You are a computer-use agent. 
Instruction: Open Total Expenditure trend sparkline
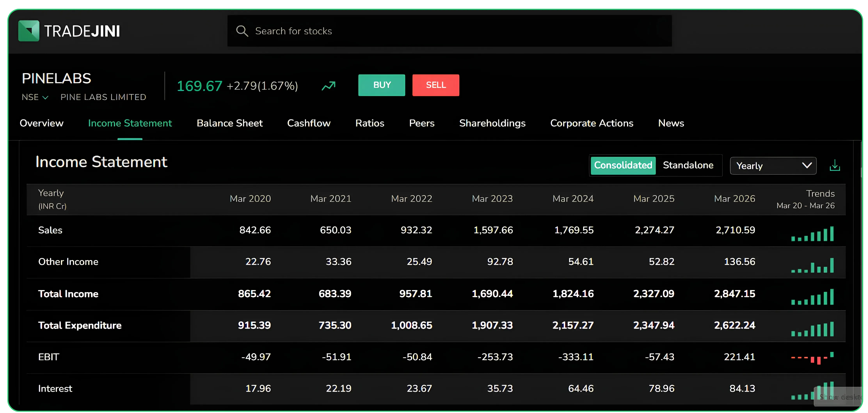pyautogui.click(x=812, y=329)
